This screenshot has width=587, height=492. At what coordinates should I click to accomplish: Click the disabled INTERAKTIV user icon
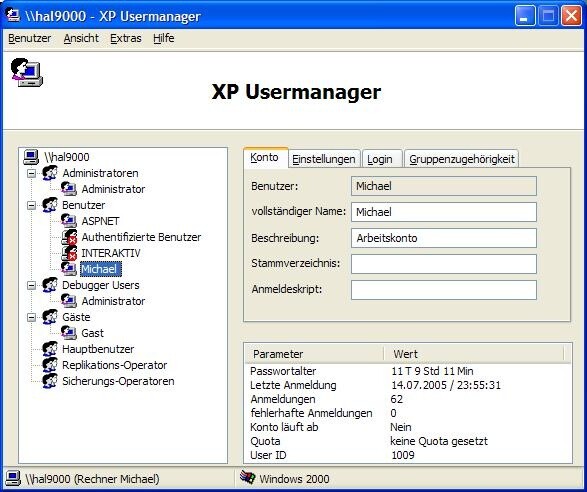point(69,253)
